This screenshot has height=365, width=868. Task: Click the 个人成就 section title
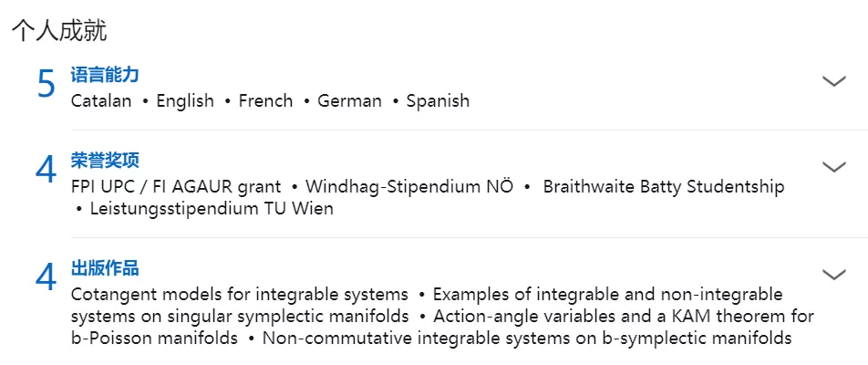pos(59,30)
